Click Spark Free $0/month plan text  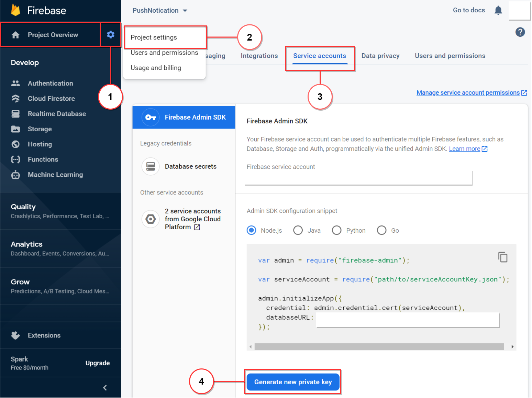point(30,363)
